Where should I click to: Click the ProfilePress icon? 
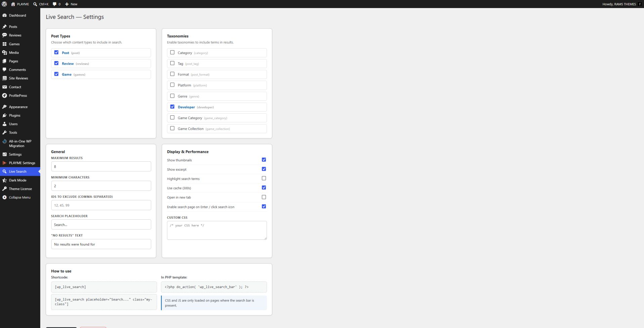(4, 96)
